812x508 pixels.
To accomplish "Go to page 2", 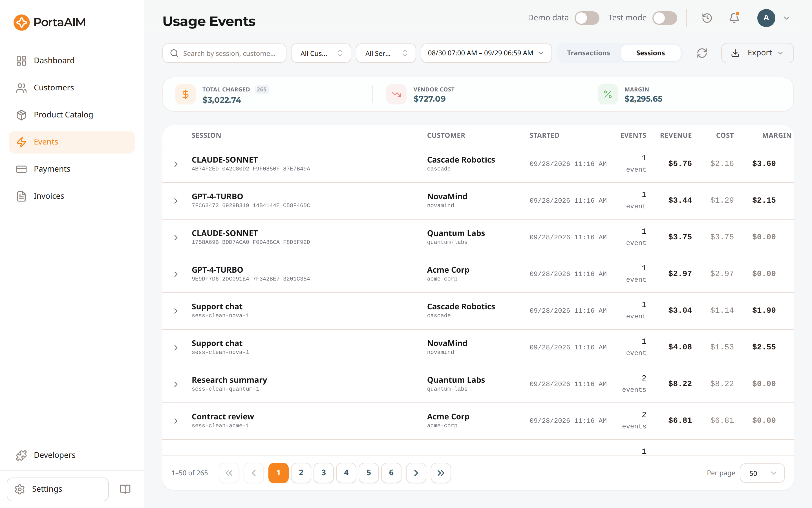I will (301, 473).
